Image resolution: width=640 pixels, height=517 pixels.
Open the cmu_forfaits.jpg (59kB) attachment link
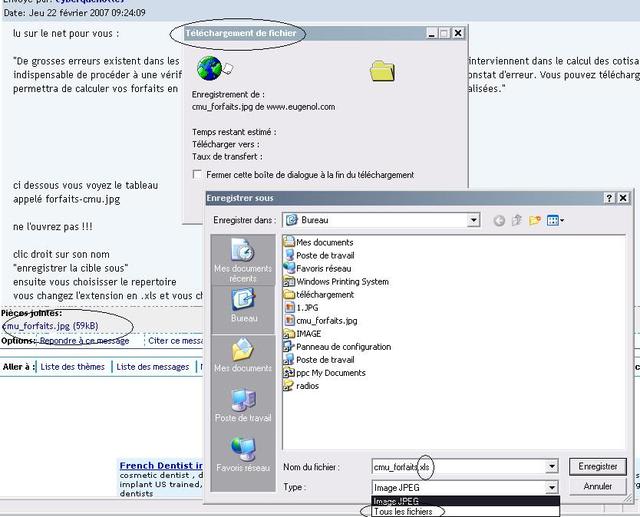click(51, 326)
